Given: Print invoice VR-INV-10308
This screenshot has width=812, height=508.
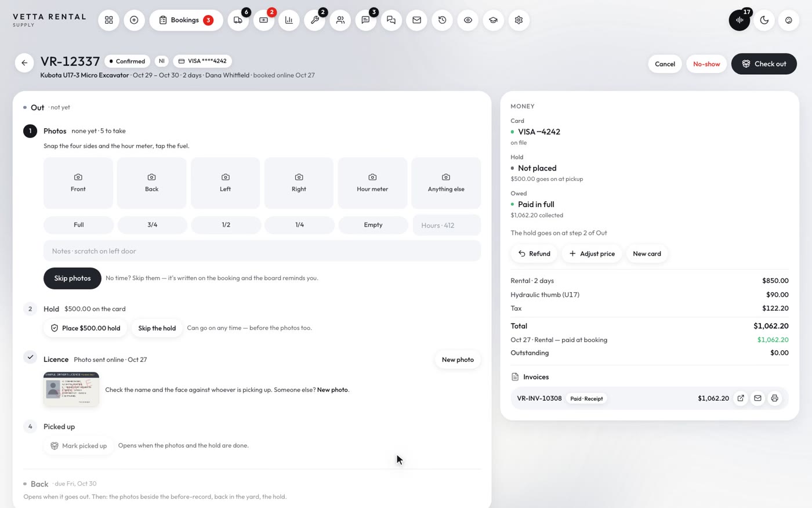Looking at the screenshot, I should coord(774,398).
